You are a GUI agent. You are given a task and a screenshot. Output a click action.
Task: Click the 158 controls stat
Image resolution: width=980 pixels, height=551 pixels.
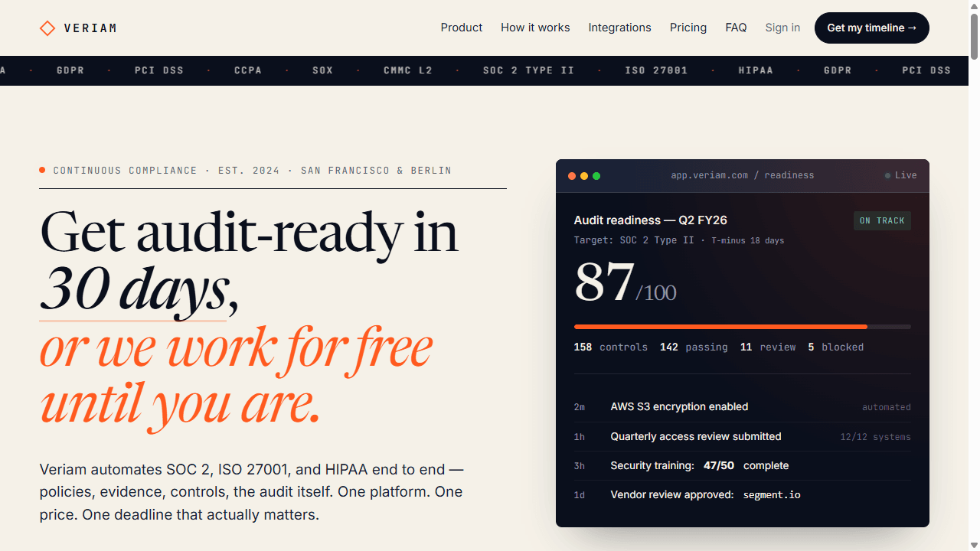(x=611, y=347)
